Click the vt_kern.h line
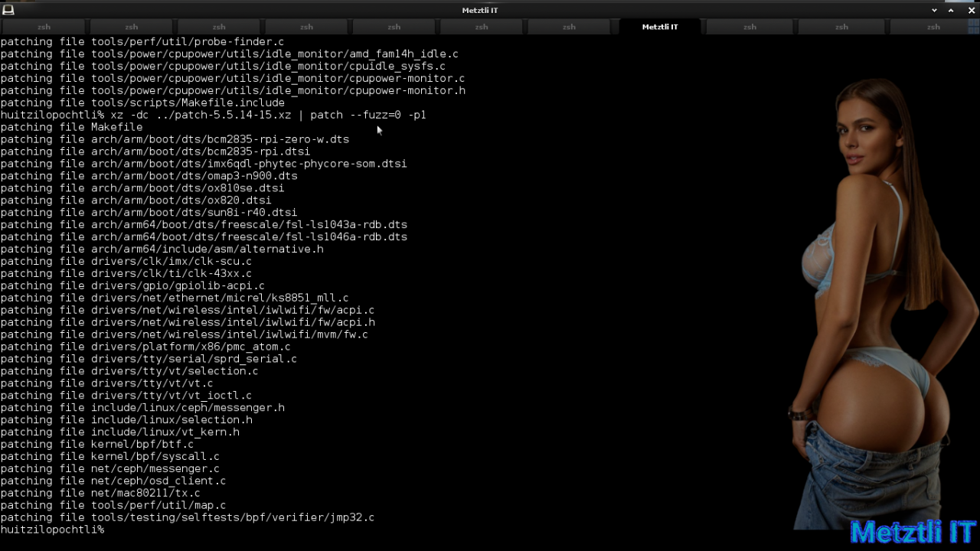The width and height of the screenshot is (980, 551). point(119,432)
